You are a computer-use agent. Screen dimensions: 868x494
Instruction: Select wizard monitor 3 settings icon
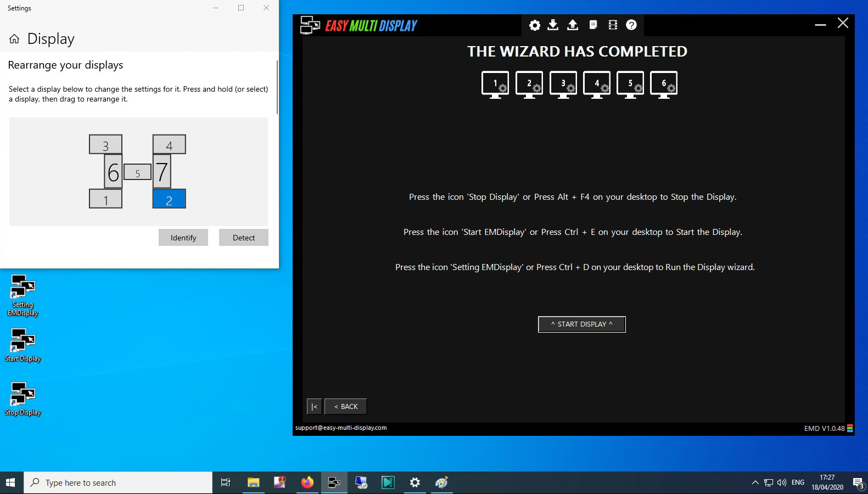pyautogui.click(x=563, y=85)
